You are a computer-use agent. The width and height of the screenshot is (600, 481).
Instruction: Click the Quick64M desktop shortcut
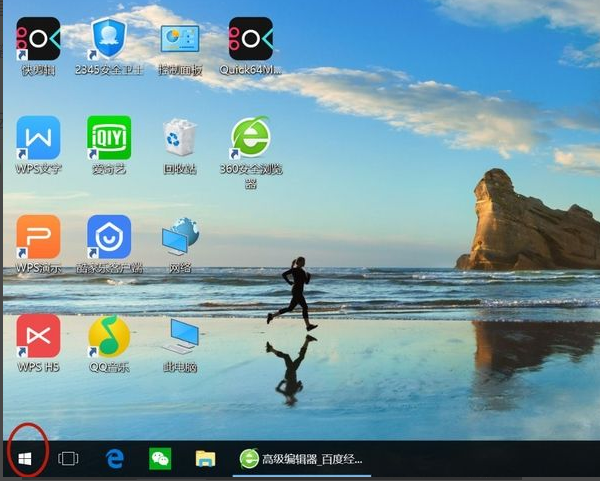[x=250, y=39]
